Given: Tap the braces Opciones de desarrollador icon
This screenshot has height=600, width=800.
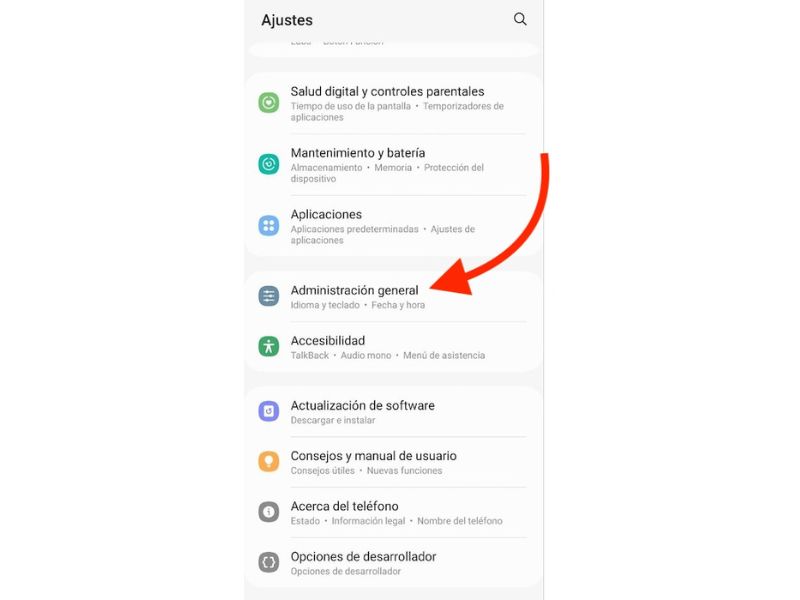Looking at the screenshot, I should [x=268, y=562].
